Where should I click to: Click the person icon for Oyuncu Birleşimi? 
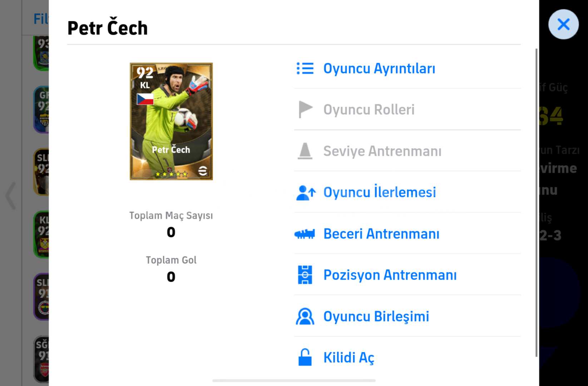305,316
